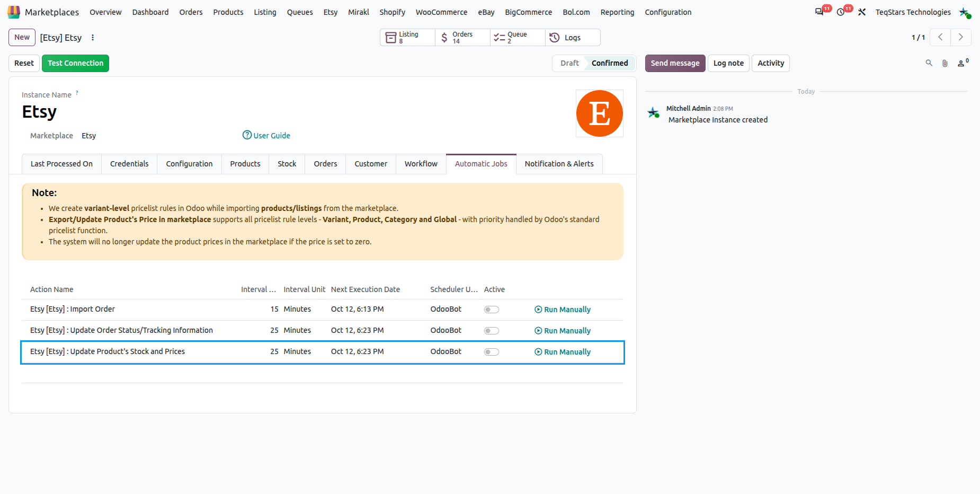Open the User Guide link

point(266,135)
